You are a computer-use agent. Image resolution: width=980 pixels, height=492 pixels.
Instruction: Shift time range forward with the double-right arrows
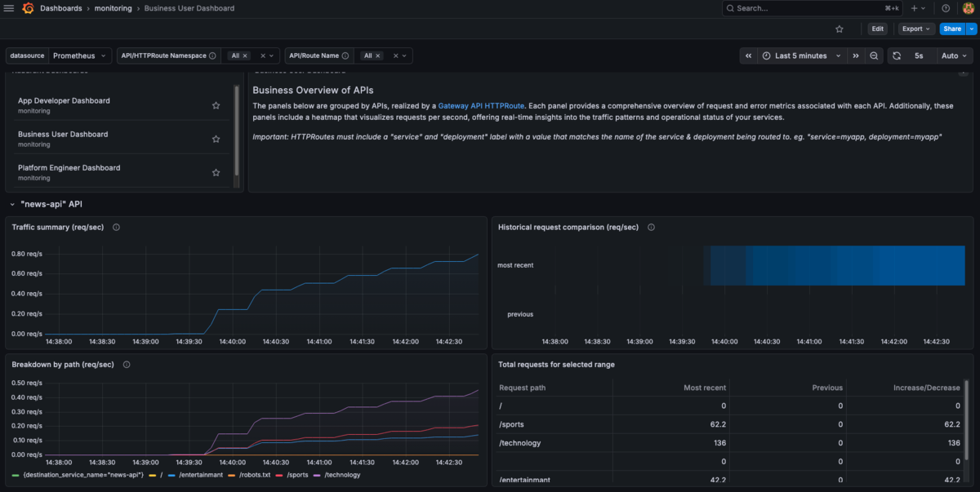[855, 55]
